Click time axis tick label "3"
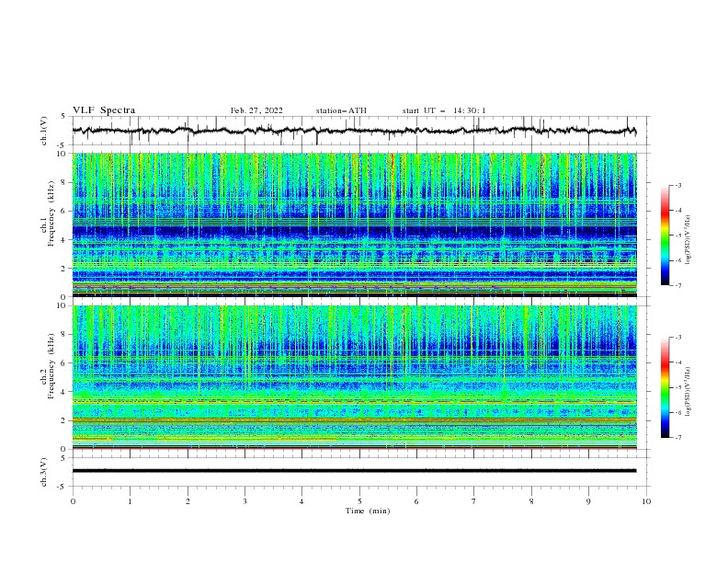The width and height of the screenshot is (728, 563). 245,501
